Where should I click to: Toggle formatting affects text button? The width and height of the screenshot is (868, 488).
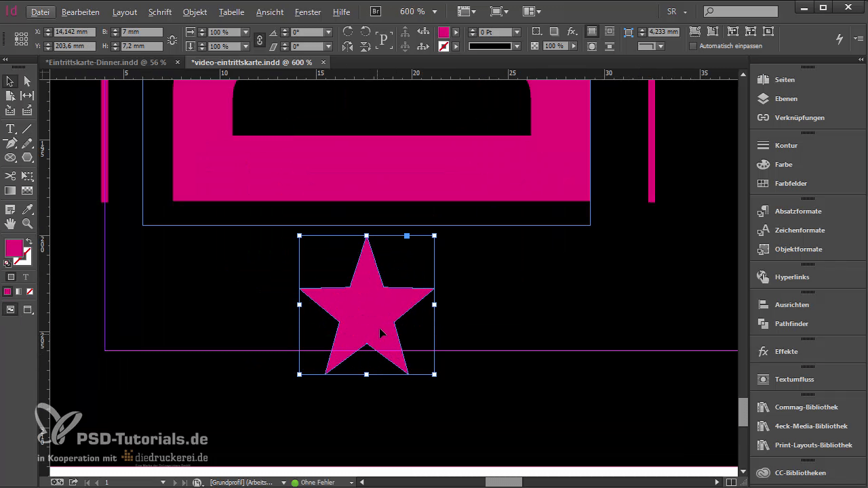[26, 277]
